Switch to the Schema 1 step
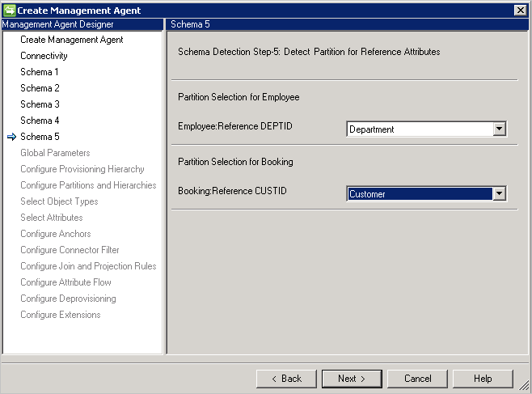The image size is (532, 394). click(x=40, y=72)
